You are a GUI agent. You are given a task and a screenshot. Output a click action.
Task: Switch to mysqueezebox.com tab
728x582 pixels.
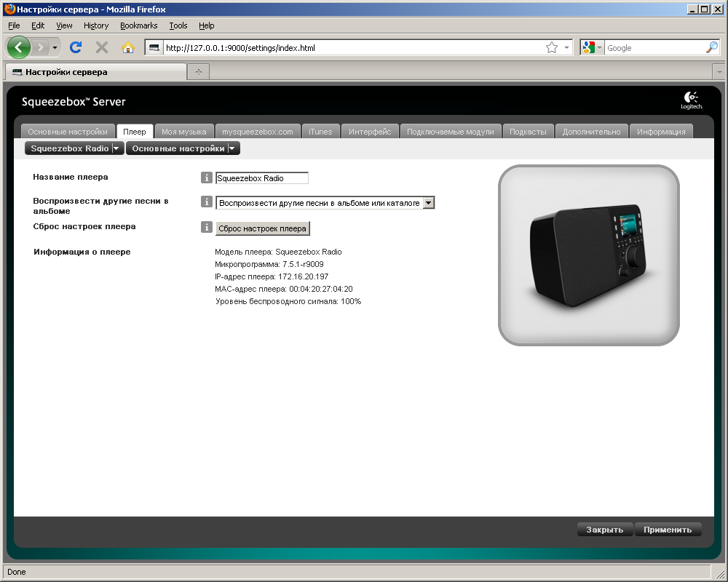tap(258, 132)
